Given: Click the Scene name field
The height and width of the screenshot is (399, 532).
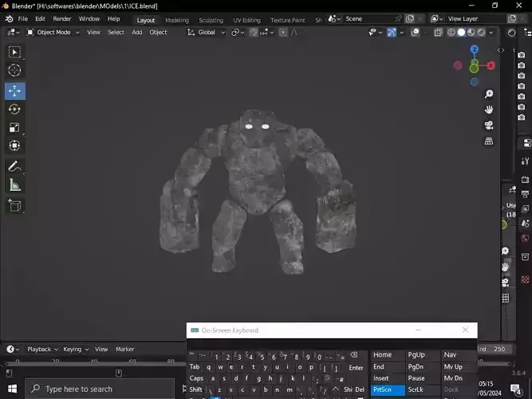Looking at the screenshot, I should coord(368,19).
